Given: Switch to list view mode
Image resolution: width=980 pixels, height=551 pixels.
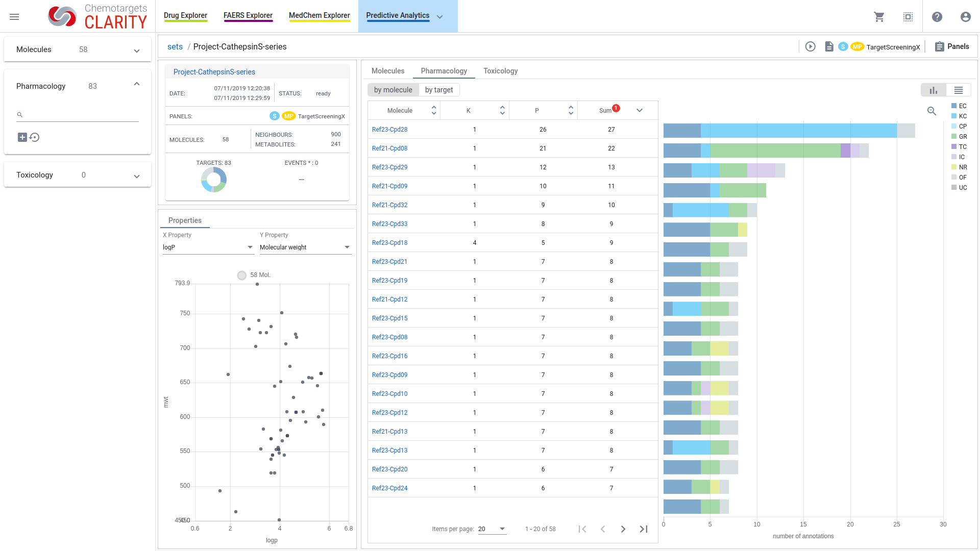Looking at the screenshot, I should pyautogui.click(x=958, y=90).
